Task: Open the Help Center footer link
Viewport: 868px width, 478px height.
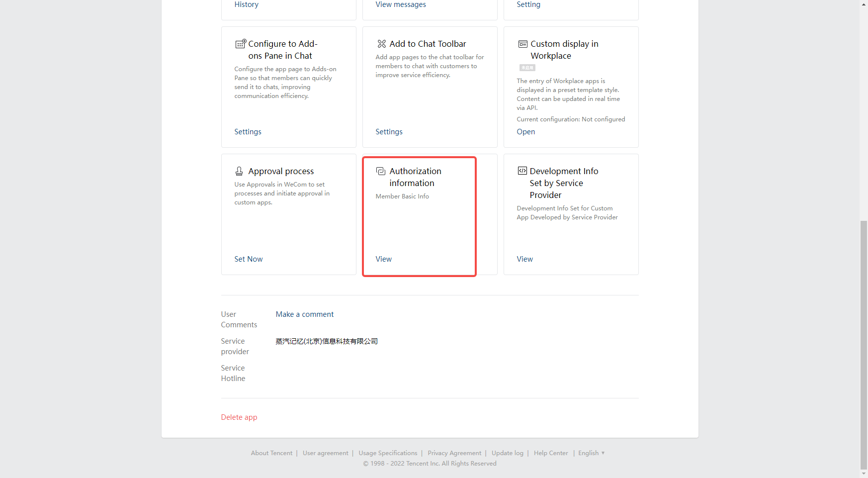Action: pyautogui.click(x=550, y=453)
